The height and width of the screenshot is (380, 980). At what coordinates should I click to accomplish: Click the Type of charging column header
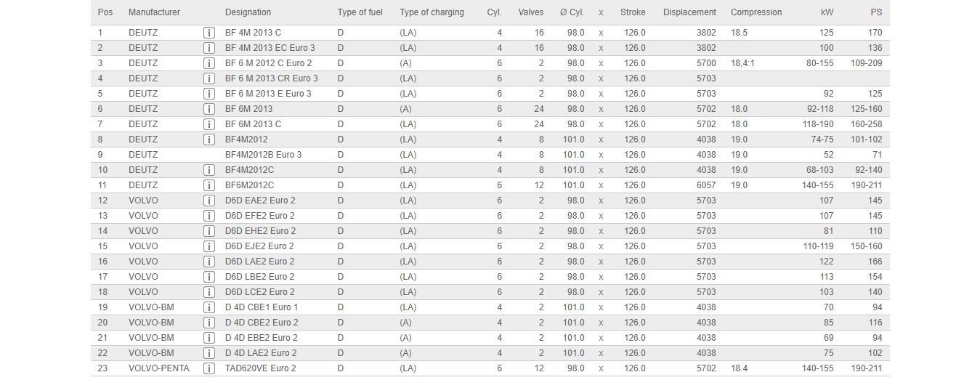[432, 12]
